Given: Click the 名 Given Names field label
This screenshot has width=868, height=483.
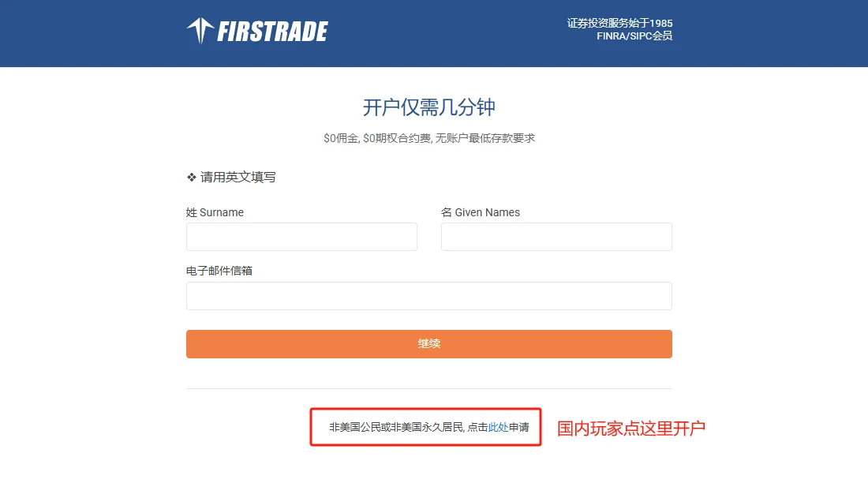Looking at the screenshot, I should click(481, 212).
